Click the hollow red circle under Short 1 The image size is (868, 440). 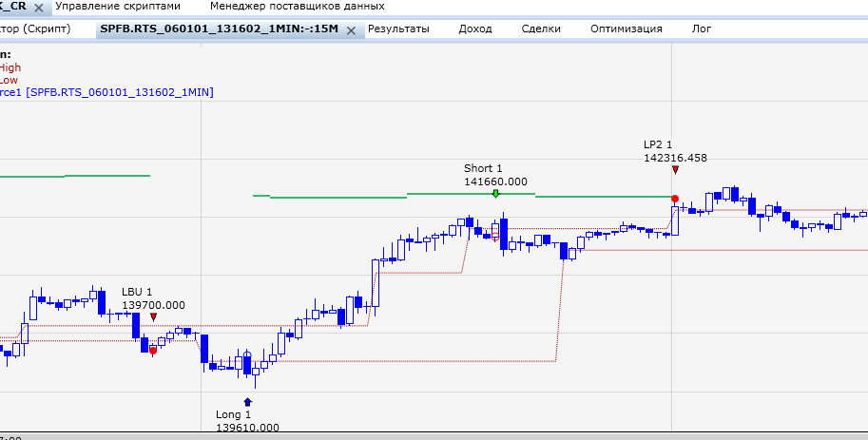495,237
